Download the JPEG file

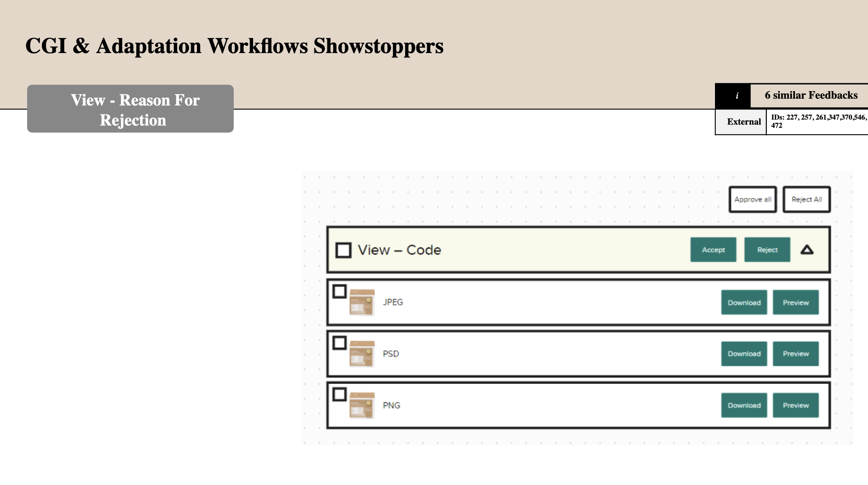click(x=744, y=302)
